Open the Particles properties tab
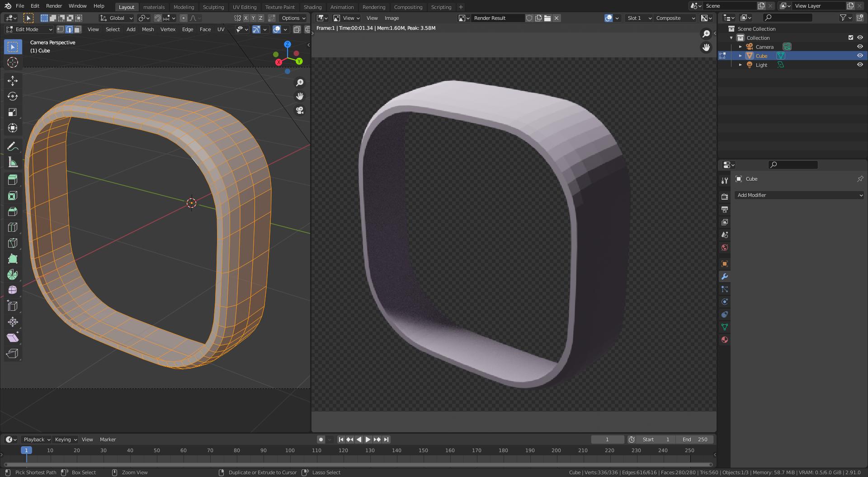868x477 pixels. tap(725, 289)
